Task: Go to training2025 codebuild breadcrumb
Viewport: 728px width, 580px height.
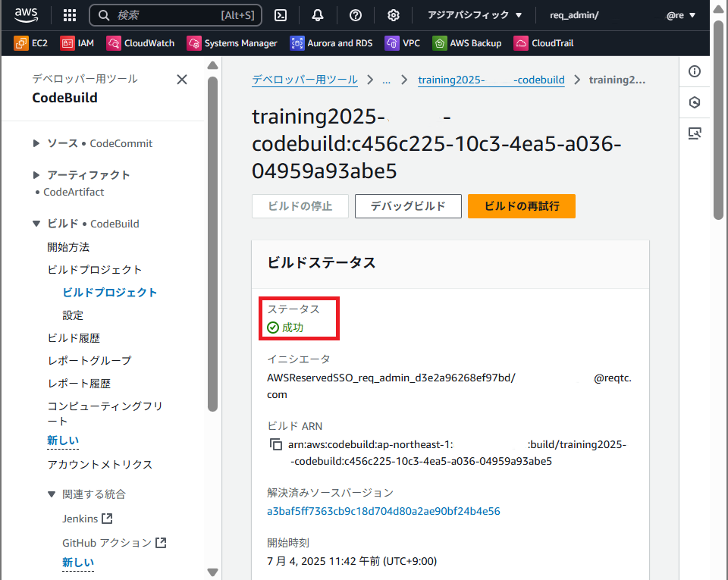Action: click(491, 80)
